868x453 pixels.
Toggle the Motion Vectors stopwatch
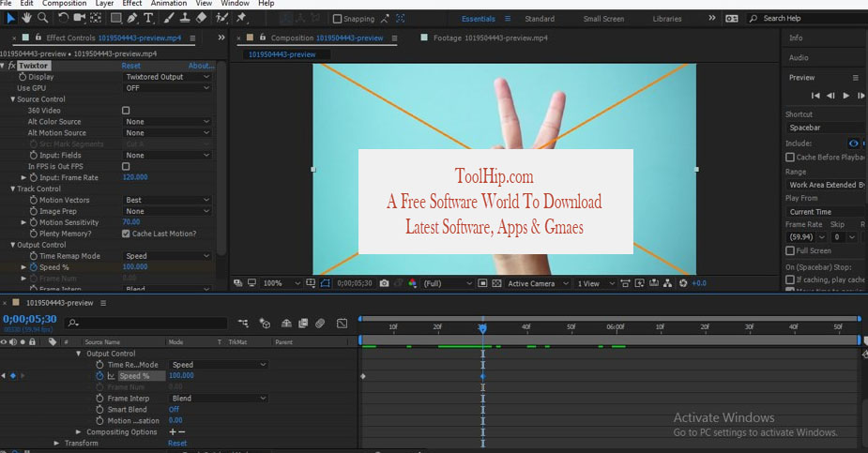coord(33,200)
